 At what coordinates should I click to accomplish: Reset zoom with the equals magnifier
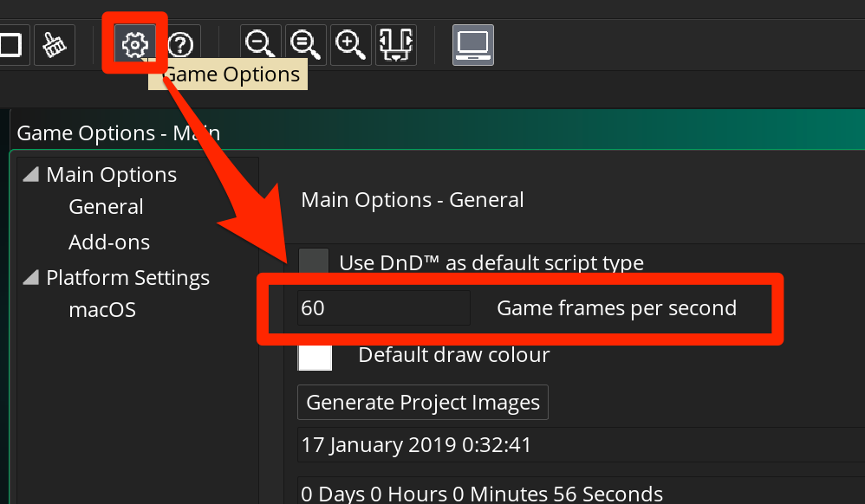click(x=306, y=45)
